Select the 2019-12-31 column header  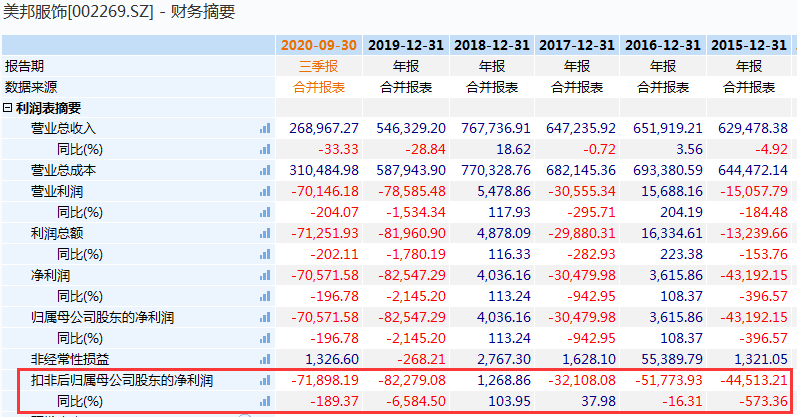pos(404,45)
